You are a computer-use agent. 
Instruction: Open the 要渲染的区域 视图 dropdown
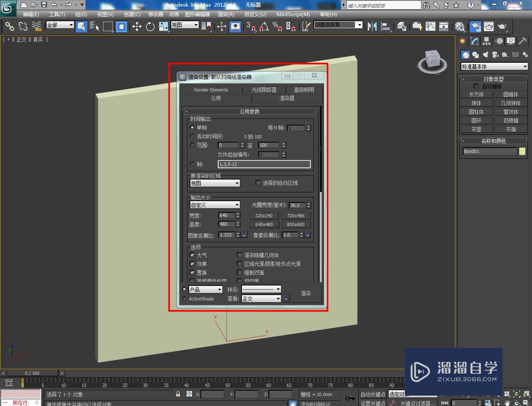pos(215,183)
